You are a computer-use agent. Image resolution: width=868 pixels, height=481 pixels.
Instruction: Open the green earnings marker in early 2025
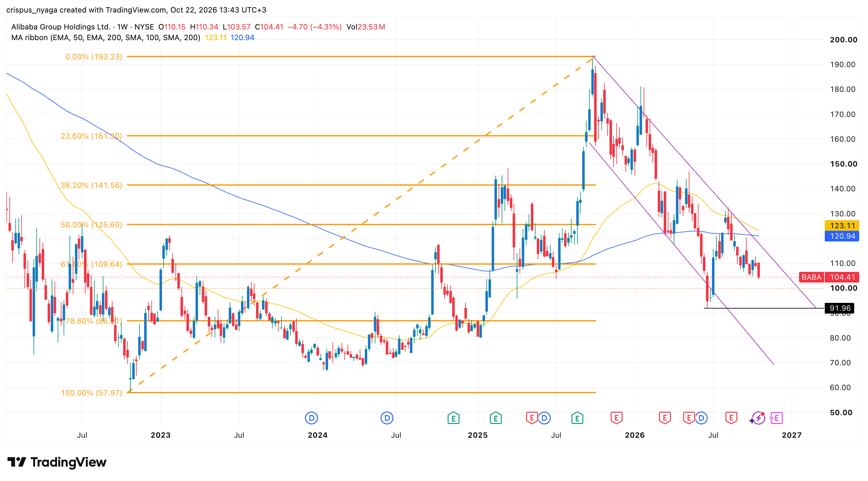(x=496, y=418)
